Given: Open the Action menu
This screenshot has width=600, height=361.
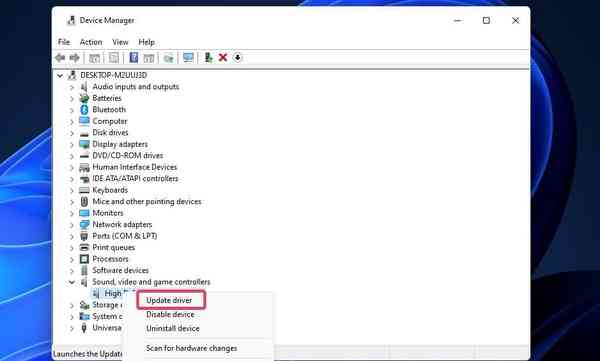Looking at the screenshot, I should [x=91, y=42].
